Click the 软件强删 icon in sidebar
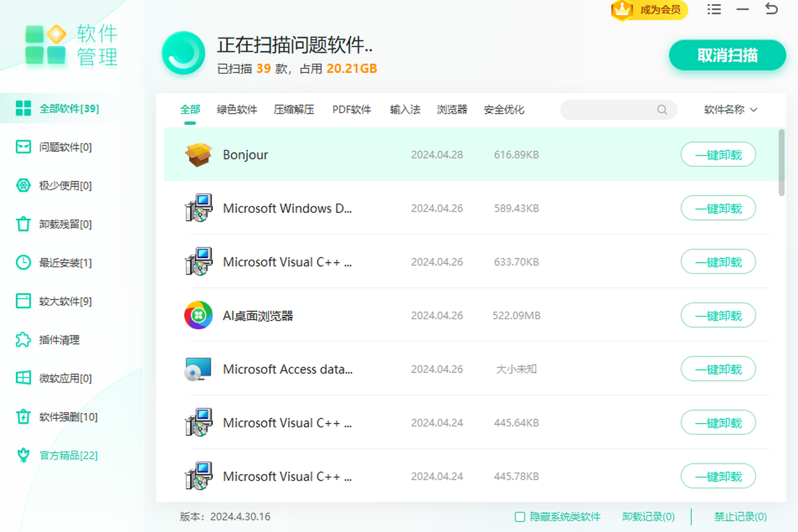The image size is (798, 532). (x=23, y=417)
